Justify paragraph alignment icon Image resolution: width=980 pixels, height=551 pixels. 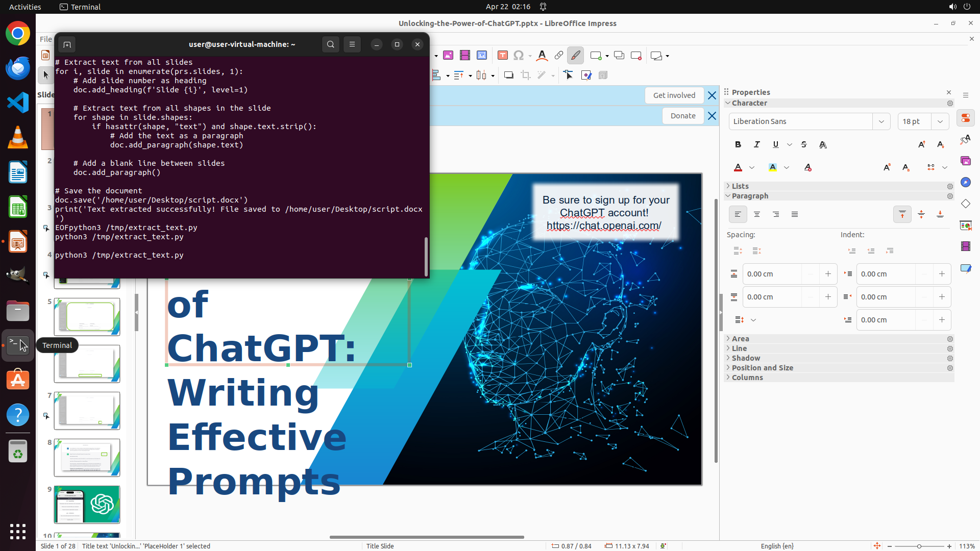(795, 214)
